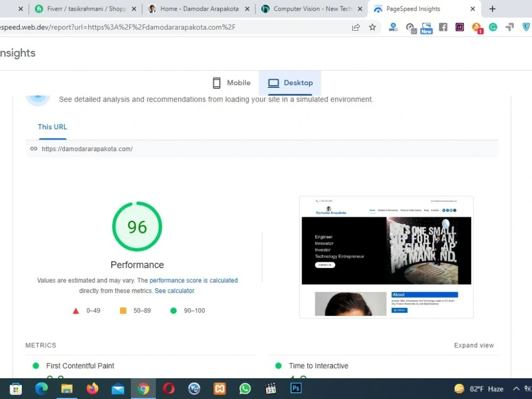Open the gray Facebook extension icon

coord(443,27)
